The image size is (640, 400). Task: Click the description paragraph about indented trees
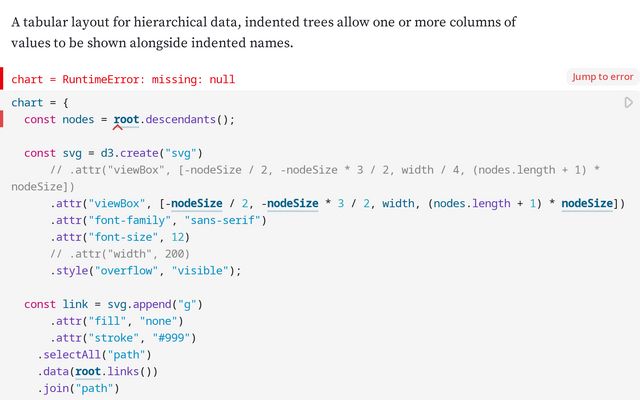[264, 32]
